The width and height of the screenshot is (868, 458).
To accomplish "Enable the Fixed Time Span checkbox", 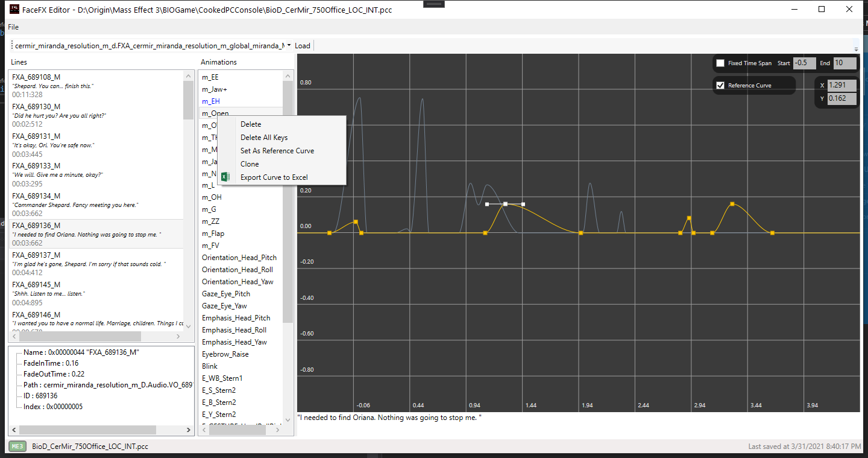I will (720, 63).
